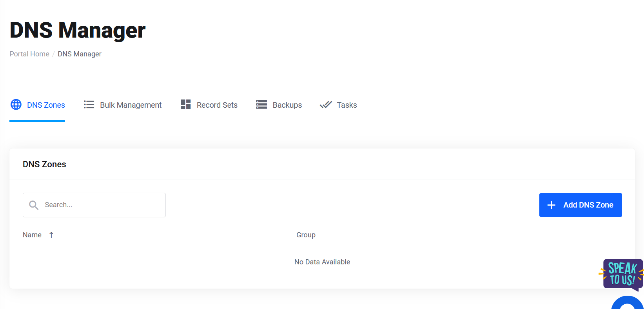644x309 pixels.
Task: Switch to the DNS Zones tab
Action: pyautogui.click(x=46, y=105)
